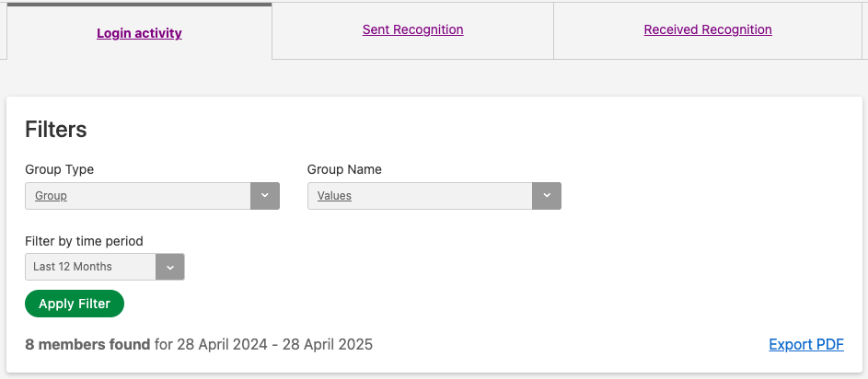Open the Login activity tab

[x=139, y=33]
